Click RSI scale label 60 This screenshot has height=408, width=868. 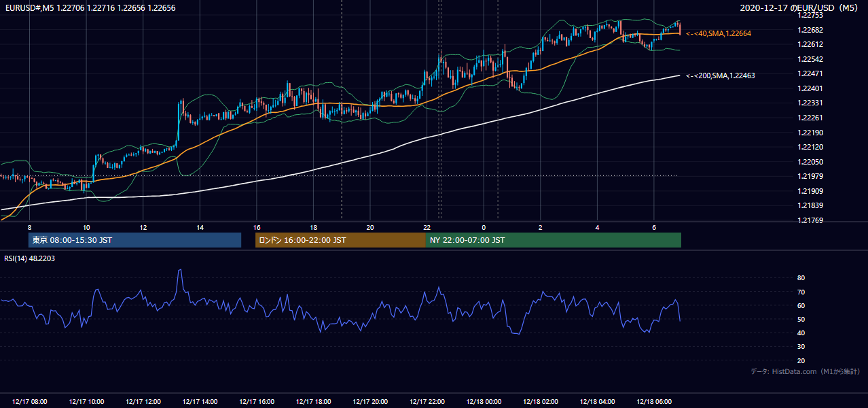coord(801,305)
